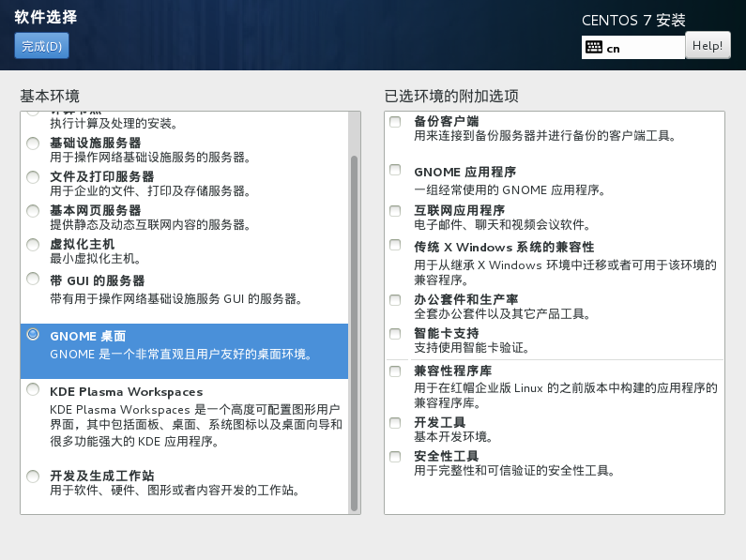
Task: Open the Help! button
Action: point(708,46)
